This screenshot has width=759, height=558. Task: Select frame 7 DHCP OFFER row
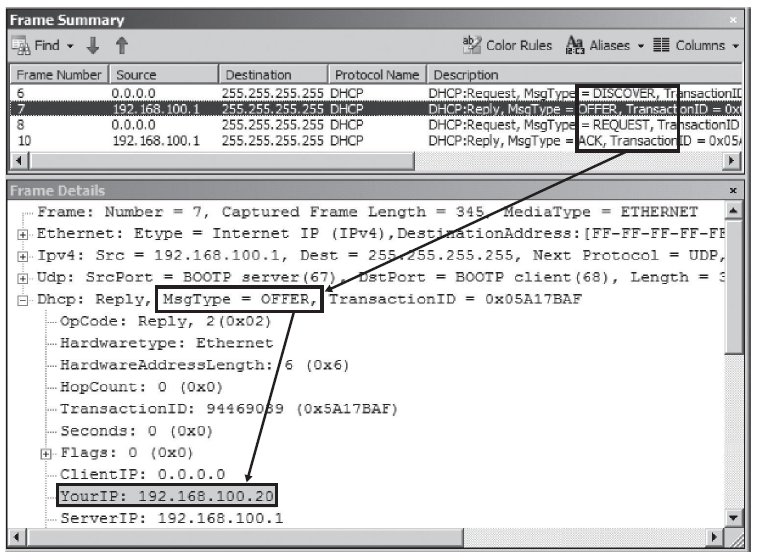click(x=376, y=109)
